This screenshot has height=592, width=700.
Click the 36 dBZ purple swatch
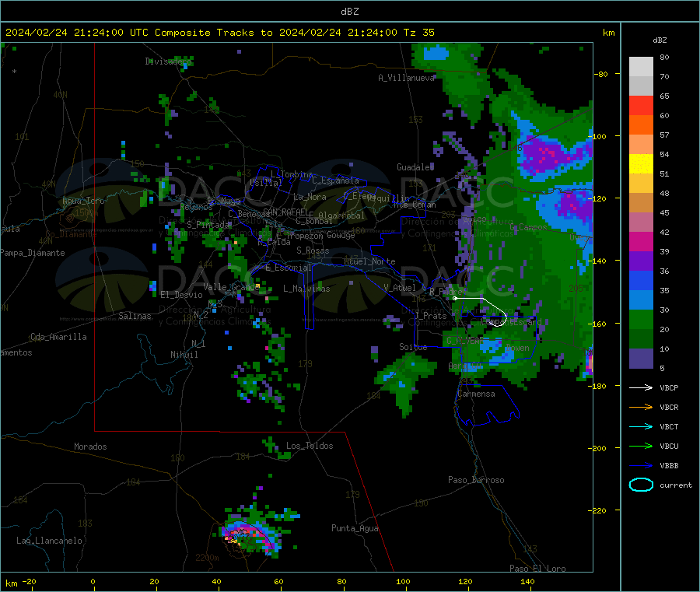point(641,261)
